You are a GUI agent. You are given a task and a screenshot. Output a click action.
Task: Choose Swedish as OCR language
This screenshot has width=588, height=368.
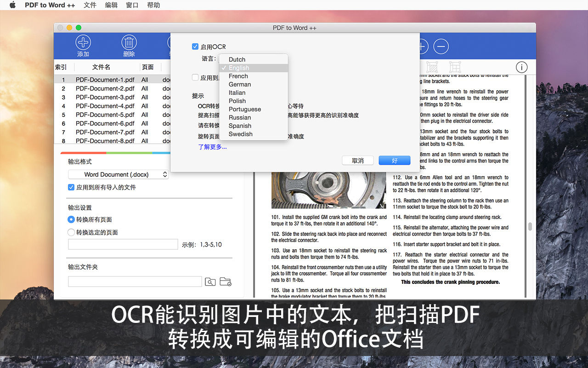(x=254, y=134)
